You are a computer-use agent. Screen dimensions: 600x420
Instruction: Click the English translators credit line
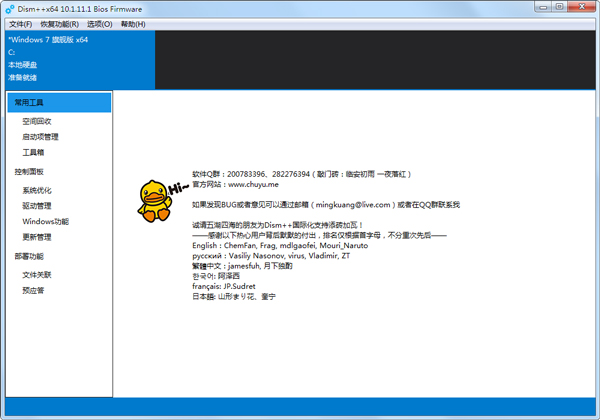(280, 246)
